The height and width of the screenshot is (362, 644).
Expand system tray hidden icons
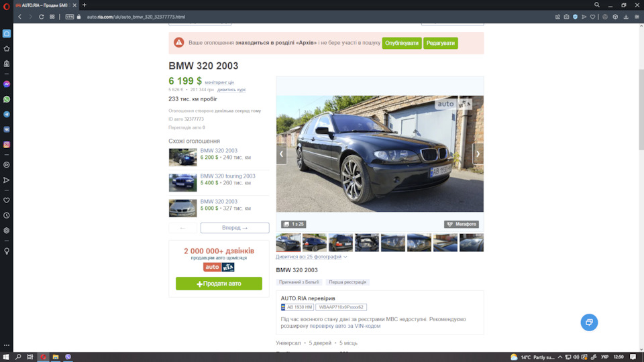[x=559, y=357]
